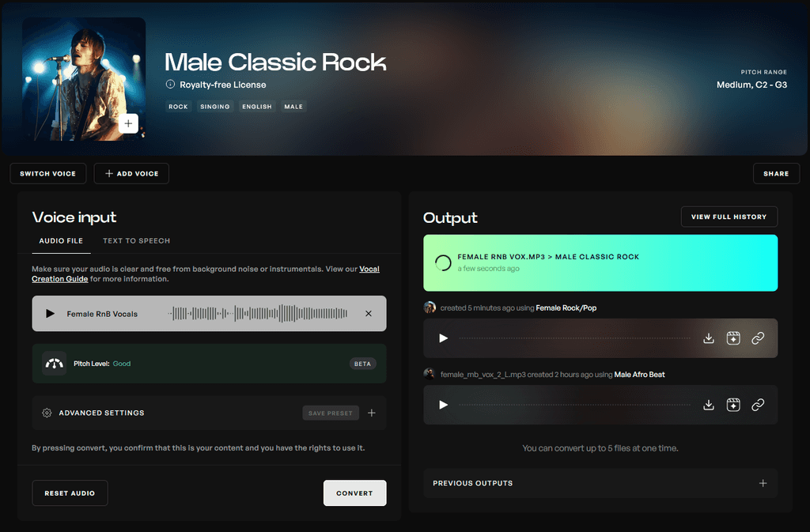
Task: Click the gear icon next to Advanced Settings
Action: coord(45,413)
